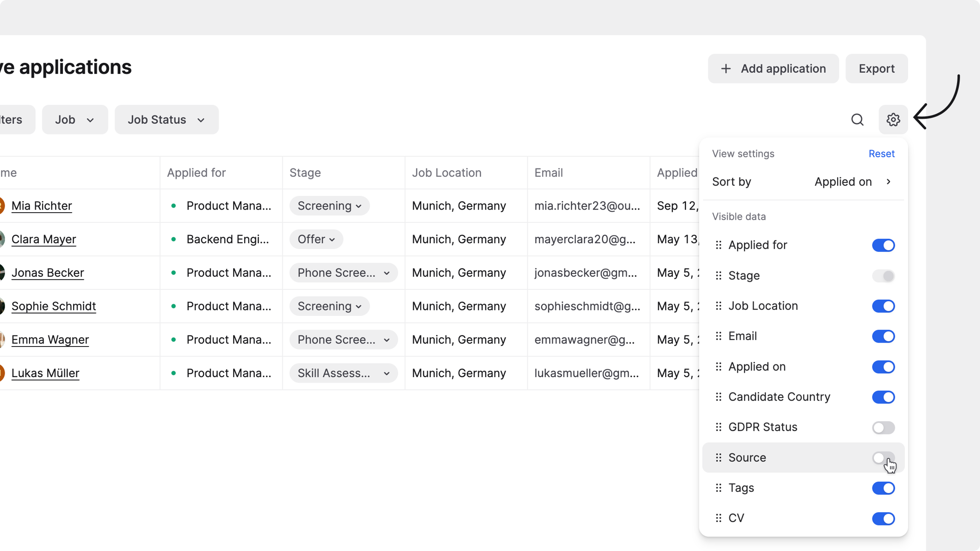This screenshot has height=551, width=980.
Task: Grab the drag handle beside Applied for
Action: (718, 245)
